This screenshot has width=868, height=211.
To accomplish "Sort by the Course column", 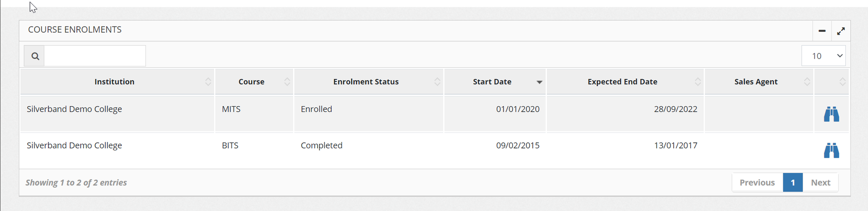I will pos(251,82).
